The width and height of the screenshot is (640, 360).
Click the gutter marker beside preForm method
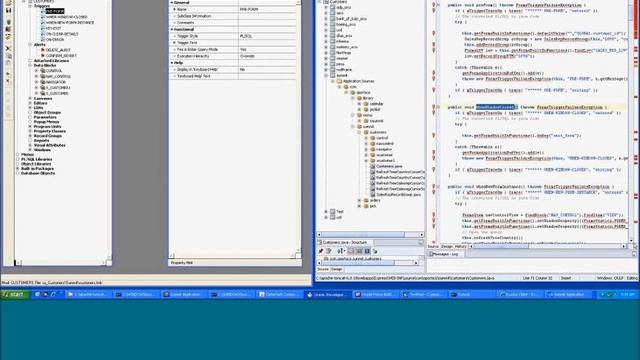(433, 5)
